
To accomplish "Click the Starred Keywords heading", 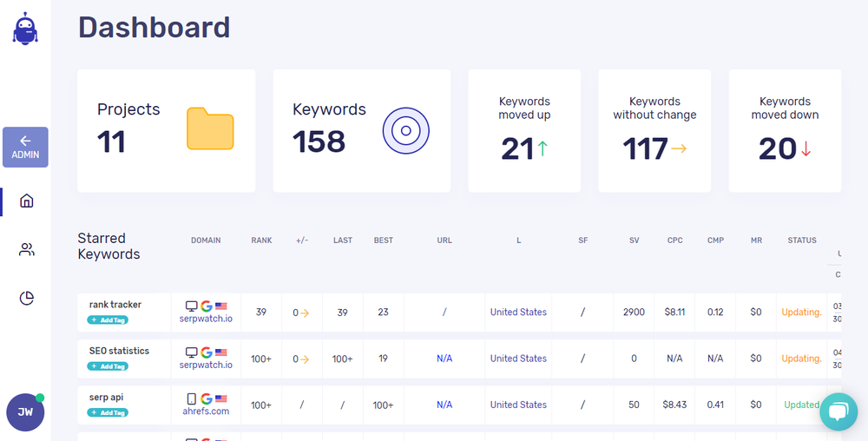I will click(109, 247).
